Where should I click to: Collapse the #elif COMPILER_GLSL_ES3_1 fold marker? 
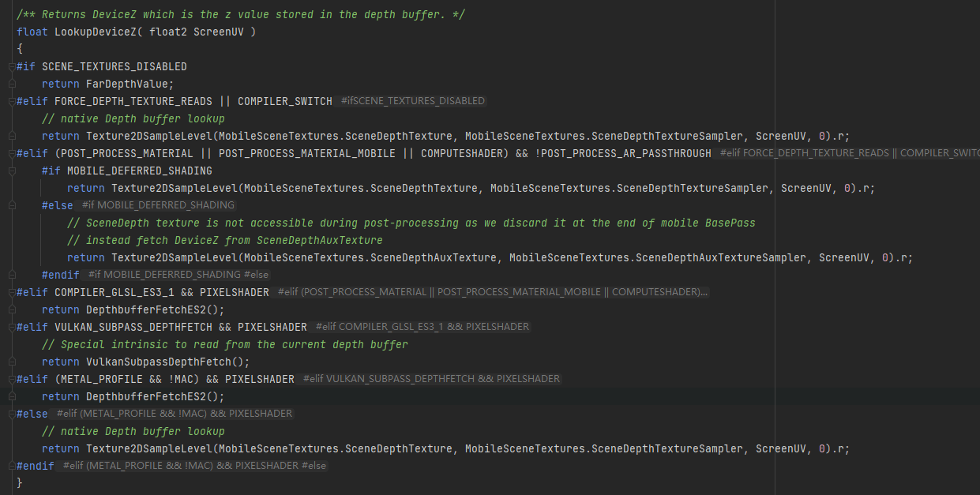tap(10, 292)
